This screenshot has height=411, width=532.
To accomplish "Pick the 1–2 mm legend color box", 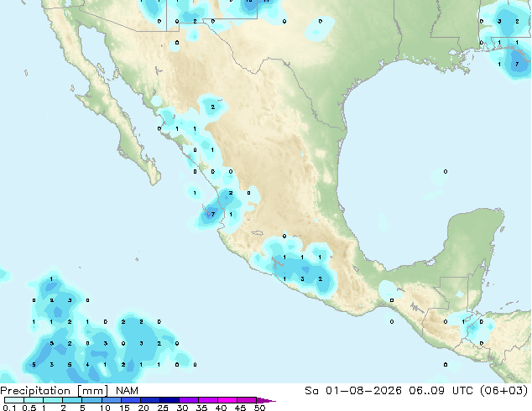I will tap(53, 400).
